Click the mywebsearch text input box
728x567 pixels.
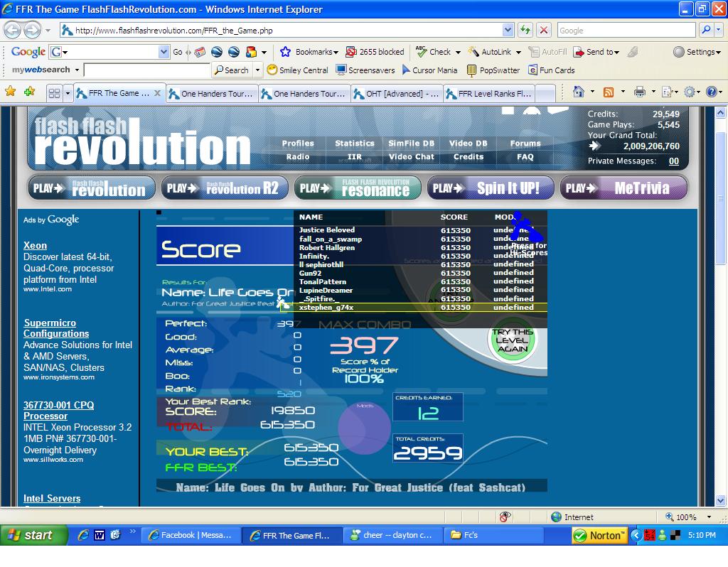click(146, 70)
